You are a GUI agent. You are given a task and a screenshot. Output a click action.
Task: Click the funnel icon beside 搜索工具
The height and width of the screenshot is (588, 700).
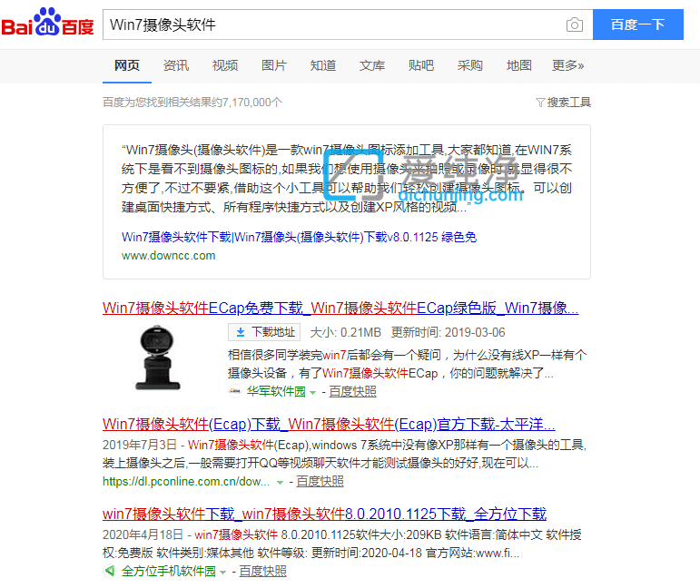tap(540, 103)
